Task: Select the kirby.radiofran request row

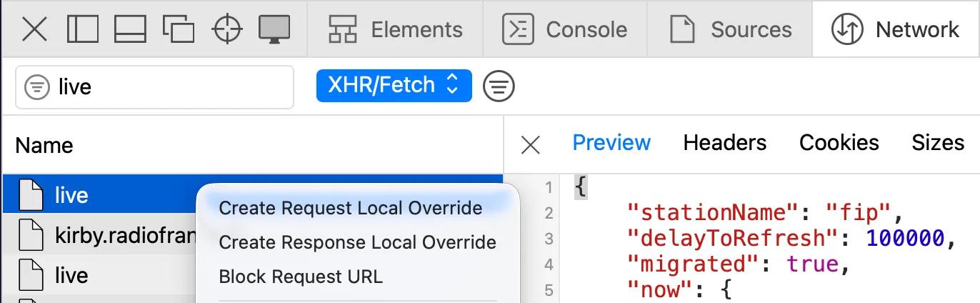Action: click(x=100, y=234)
